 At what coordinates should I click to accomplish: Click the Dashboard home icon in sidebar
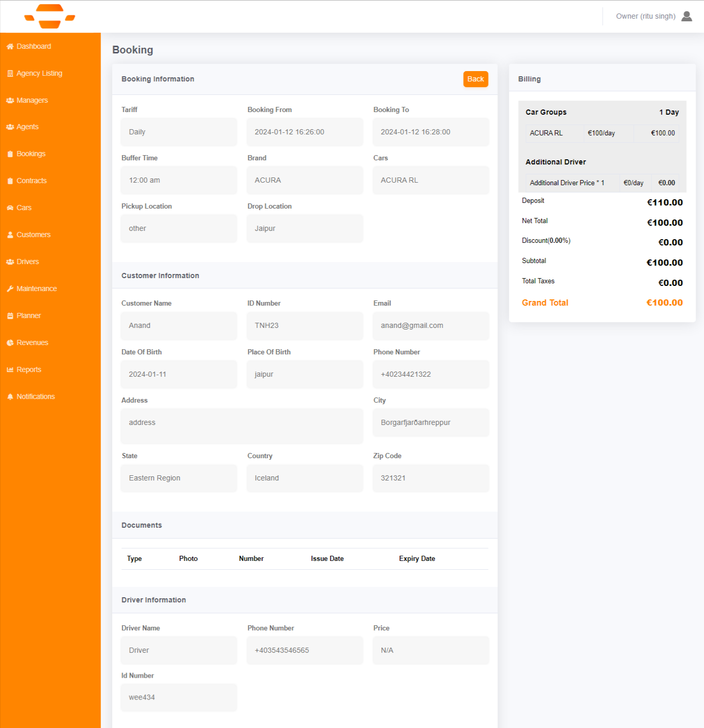(10, 47)
